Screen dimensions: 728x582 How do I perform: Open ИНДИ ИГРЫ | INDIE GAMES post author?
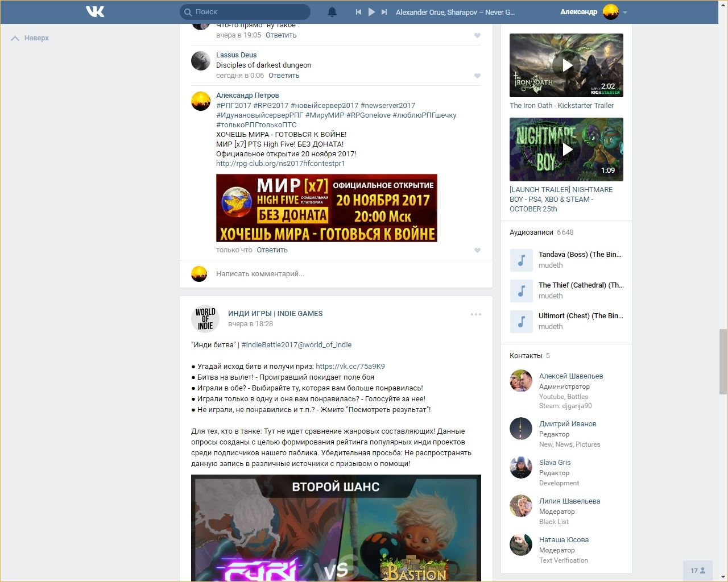click(275, 314)
